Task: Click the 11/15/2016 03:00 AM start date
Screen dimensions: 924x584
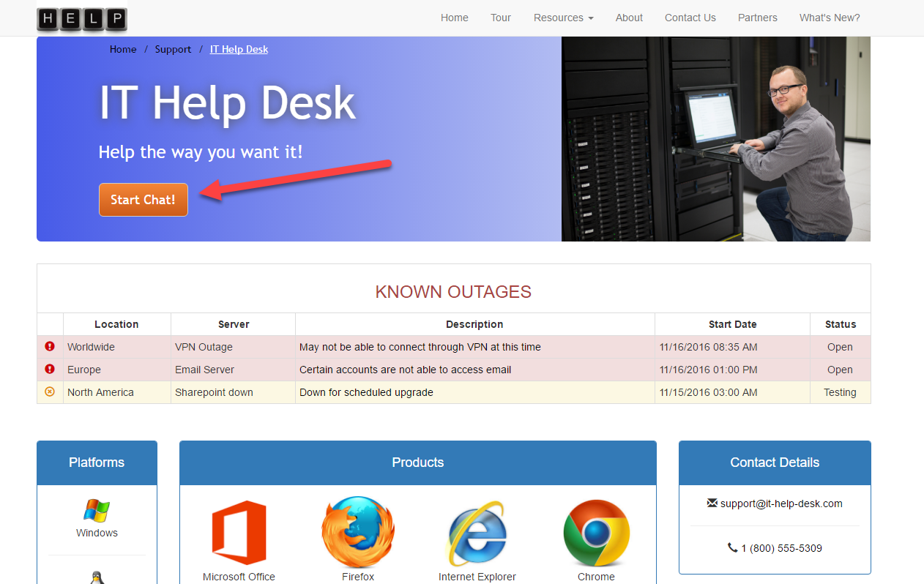Action: click(x=708, y=392)
